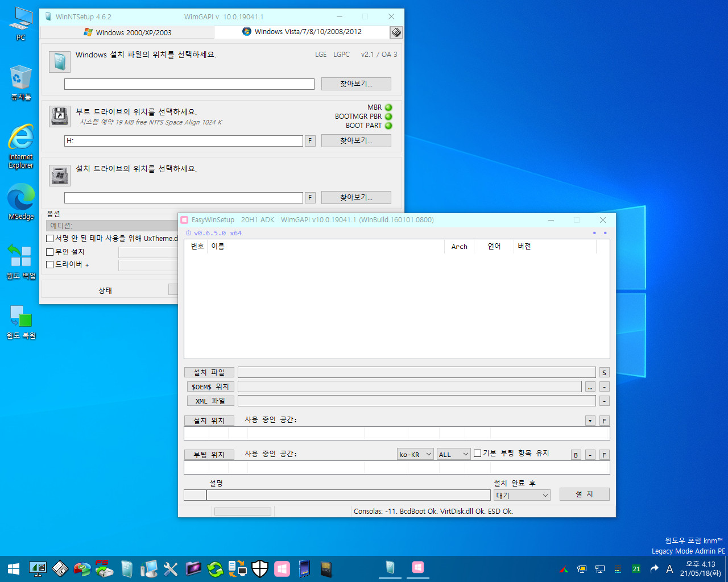The width and height of the screenshot is (728, 582).
Task: Click the Arch column header
Action: pos(460,246)
